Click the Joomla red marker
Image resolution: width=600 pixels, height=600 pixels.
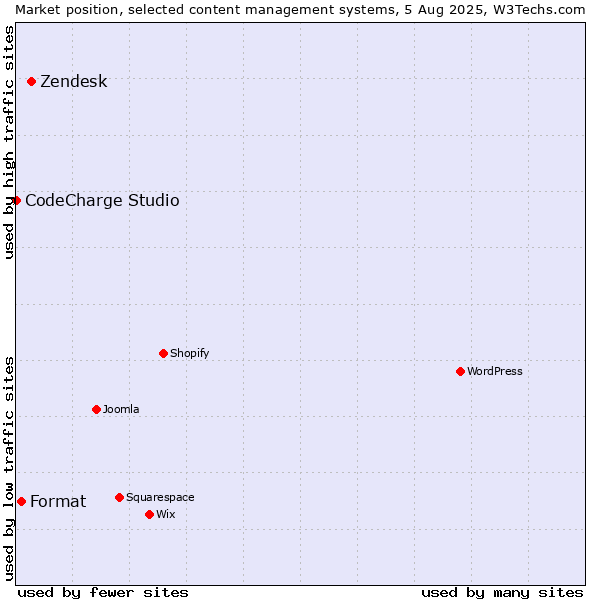96,409
